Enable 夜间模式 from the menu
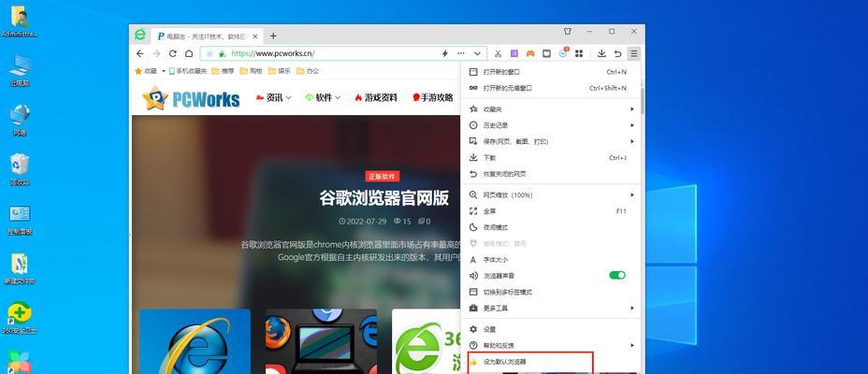This screenshot has width=868, height=374. pos(551,227)
